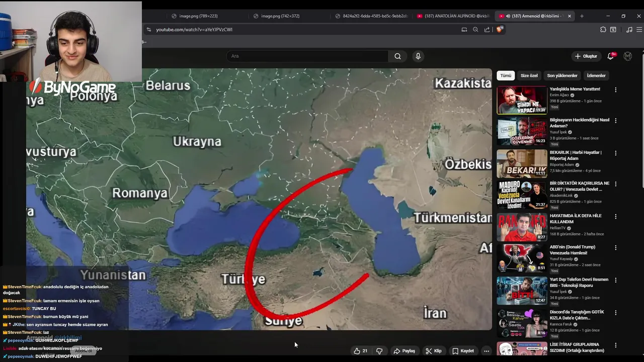
Task: Click Yusuf Kayaalp channel name
Action: [561, 259]
